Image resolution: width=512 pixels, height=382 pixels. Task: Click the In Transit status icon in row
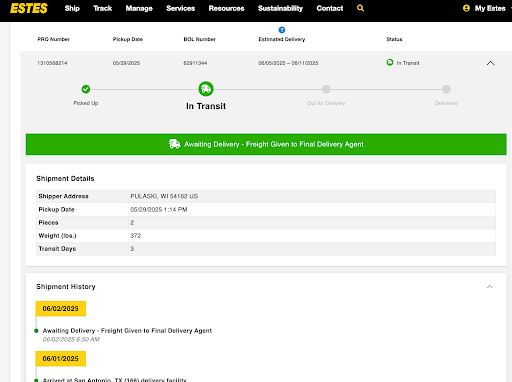tap(390, 62)
